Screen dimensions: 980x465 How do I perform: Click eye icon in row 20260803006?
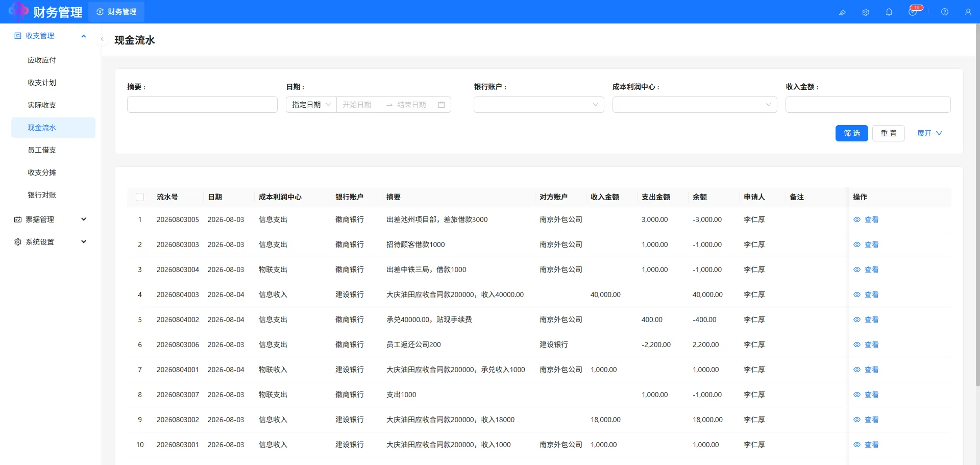pyautogui.click(x=857, y=345)
